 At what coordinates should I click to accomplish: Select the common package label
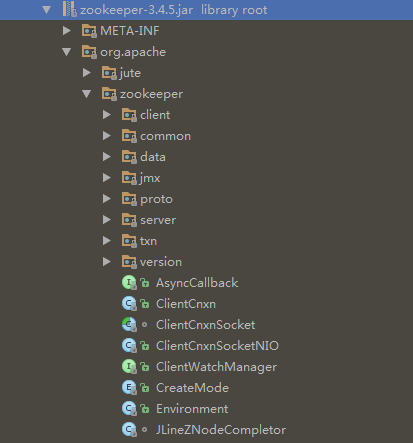point(165,136)
